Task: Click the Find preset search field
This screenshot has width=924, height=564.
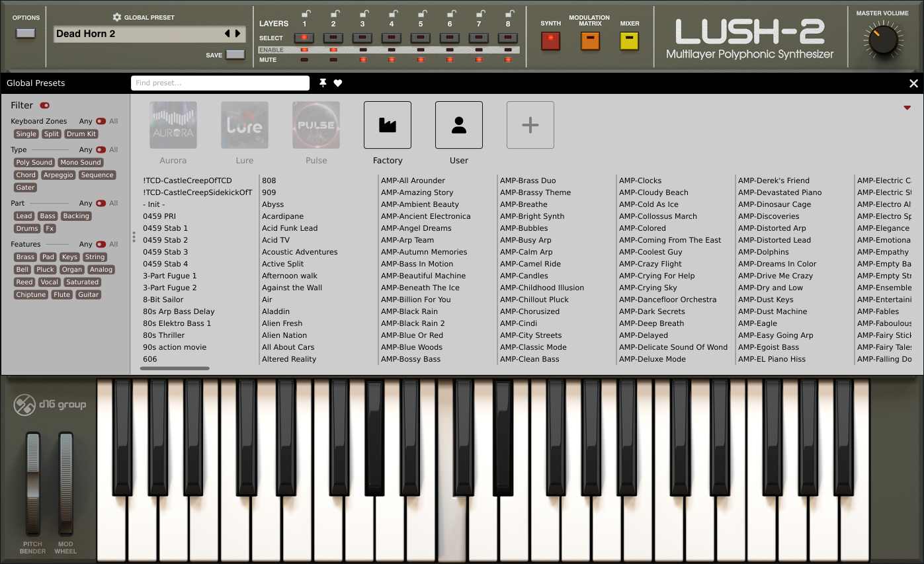Action: [220, 83]
